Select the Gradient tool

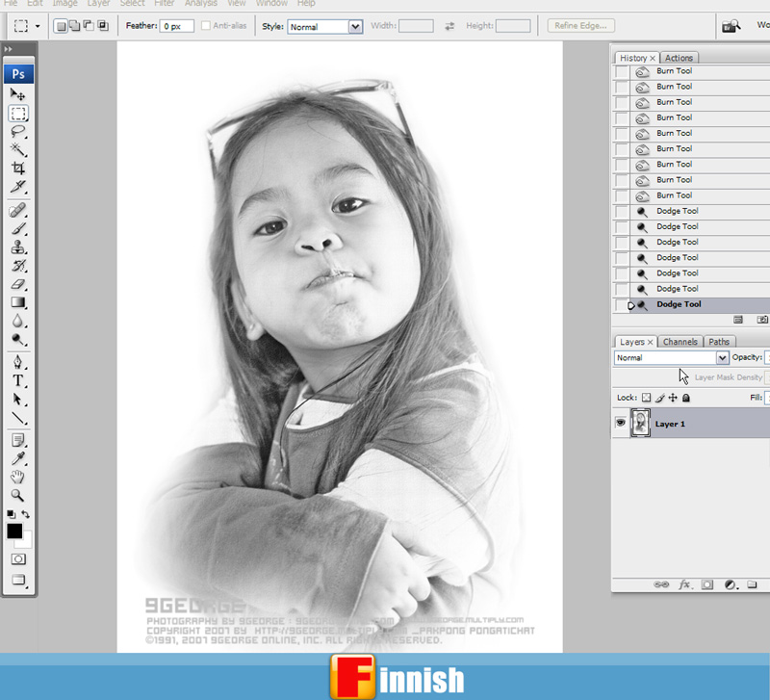click(x=17, y=302)
